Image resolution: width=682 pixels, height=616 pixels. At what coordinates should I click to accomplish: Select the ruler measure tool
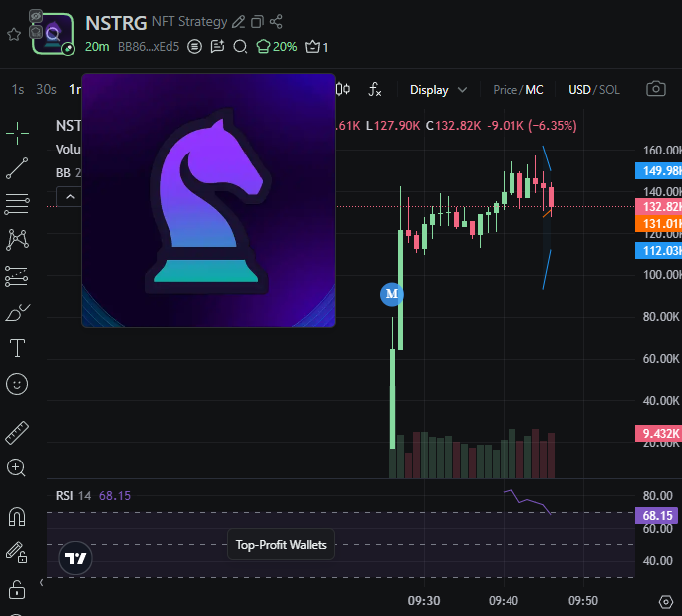[17, 433]
